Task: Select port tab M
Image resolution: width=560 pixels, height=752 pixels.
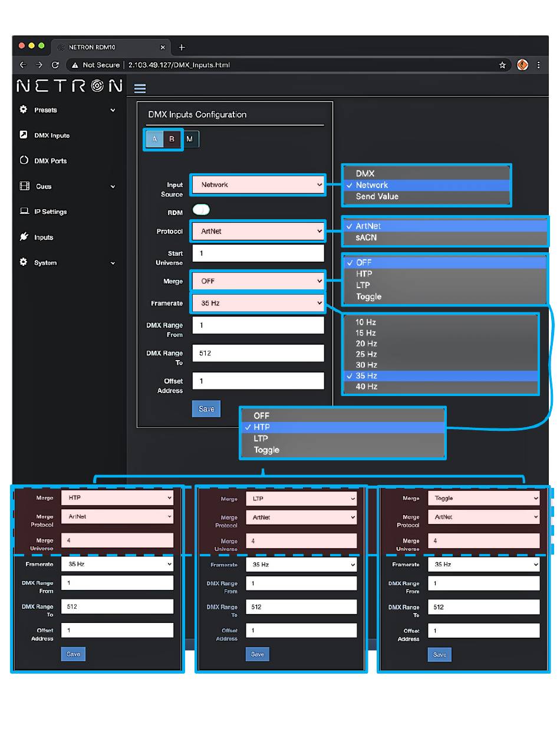Action: click(190, 139)
